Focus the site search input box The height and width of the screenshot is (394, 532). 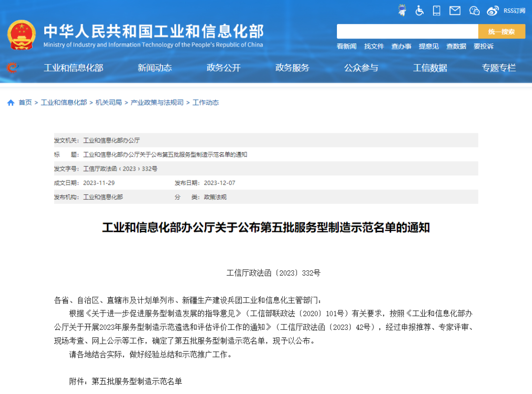tap(407, 32)
